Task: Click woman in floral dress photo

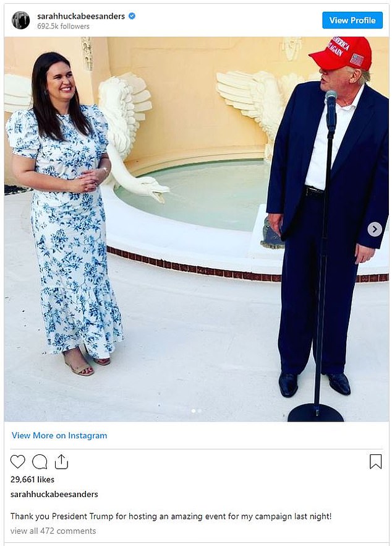Action: [66, 214]
